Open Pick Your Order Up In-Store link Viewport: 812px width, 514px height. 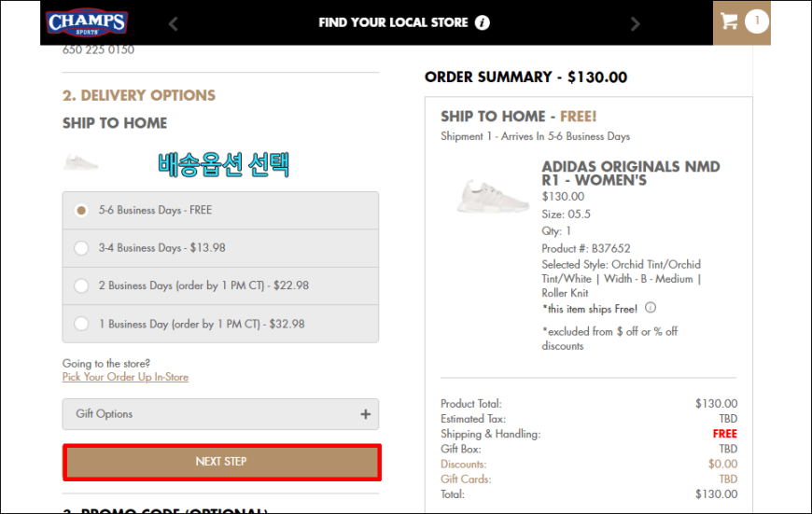pyautogui.click(x=125, y=377)
